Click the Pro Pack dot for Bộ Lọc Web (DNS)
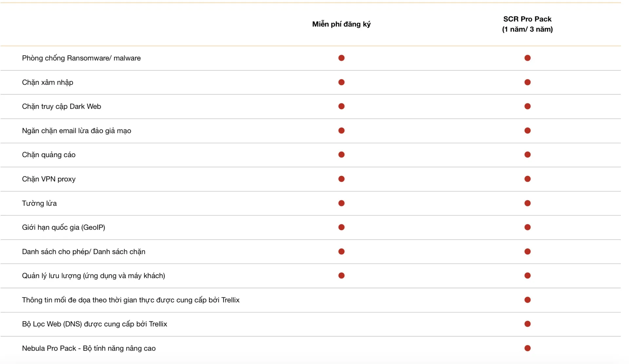This screenshot has width=629, height=364. (527, 324)
